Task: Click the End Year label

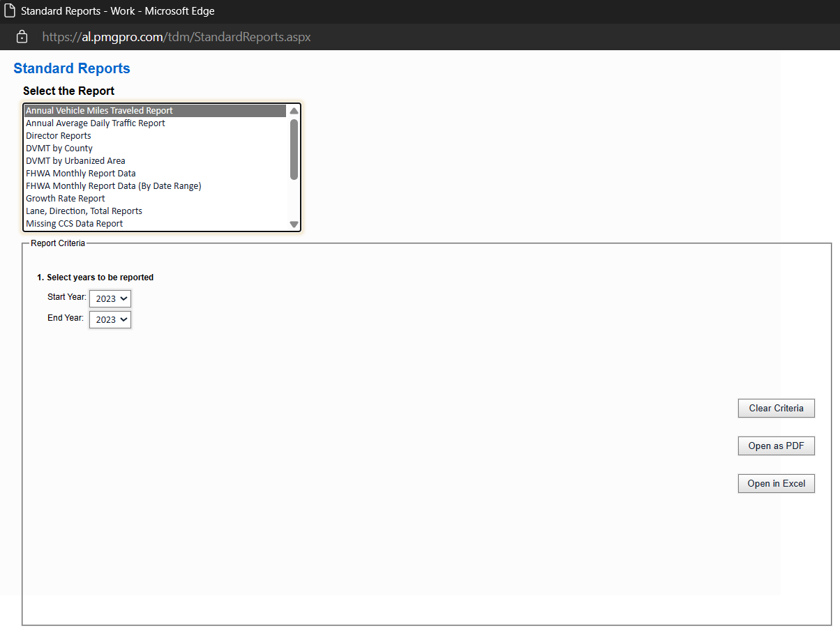Action: tap(66, 318)
